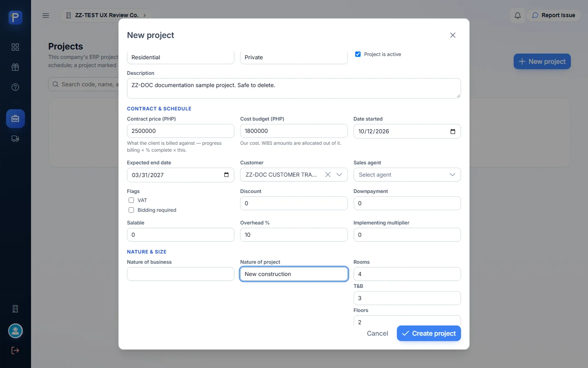Select the briefcase projects icon in sidebar

[16, 119]
